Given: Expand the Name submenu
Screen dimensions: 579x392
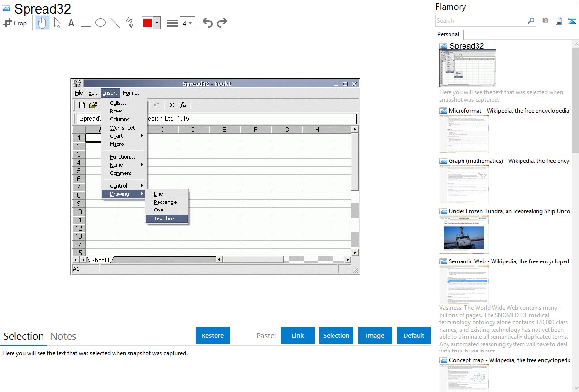Looking at the screenshot, I should click(x=124, y=165).
